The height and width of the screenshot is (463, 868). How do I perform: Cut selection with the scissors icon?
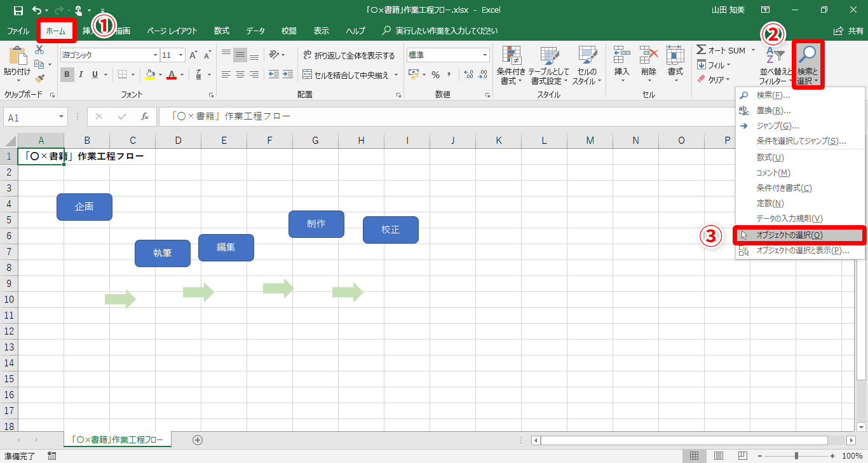coord(39,50)
